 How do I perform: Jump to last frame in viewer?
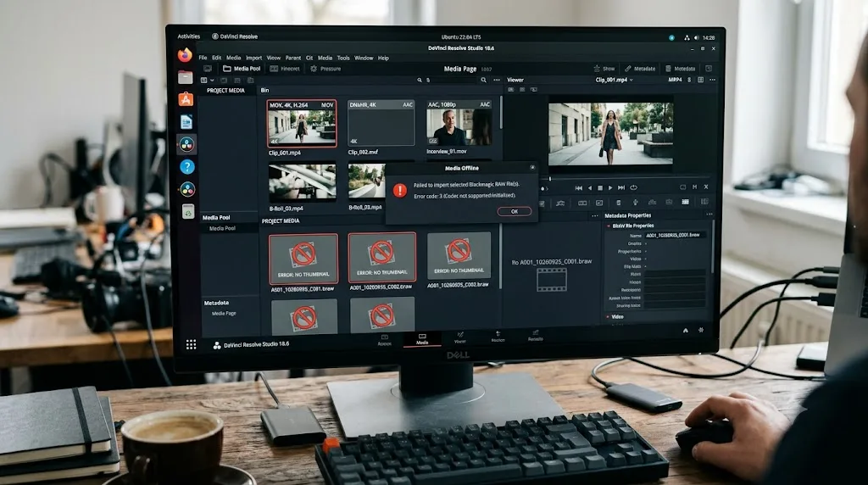[x=621, y=187]
